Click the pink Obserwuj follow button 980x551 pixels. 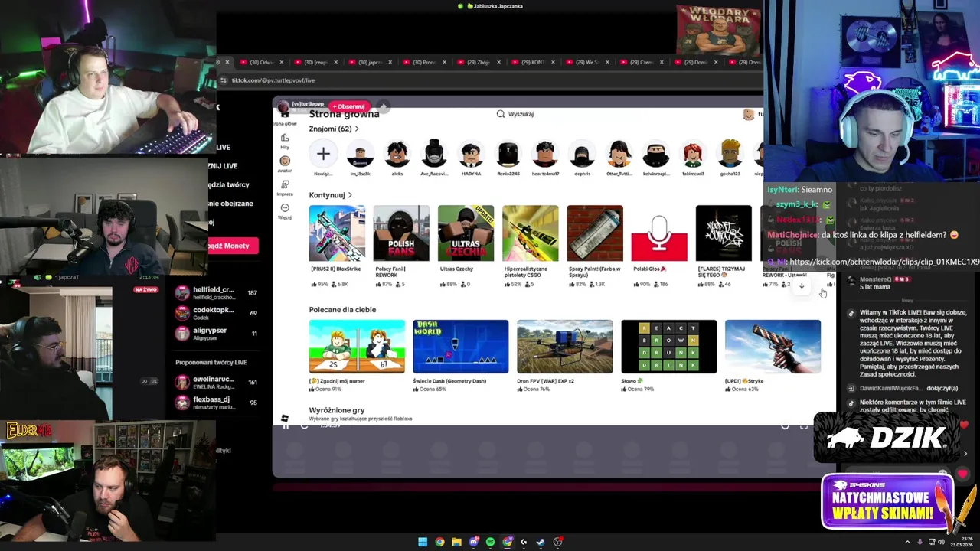[348, 106]
